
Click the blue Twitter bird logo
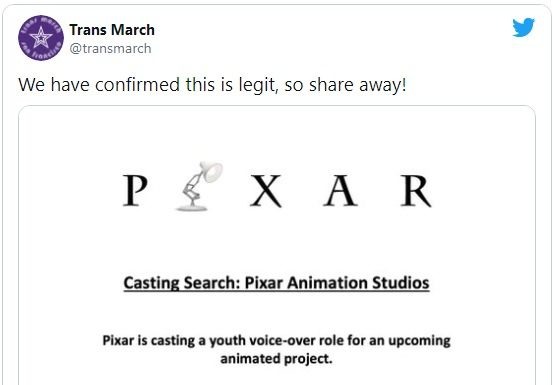pyautogui.click(x=524, y=27)
